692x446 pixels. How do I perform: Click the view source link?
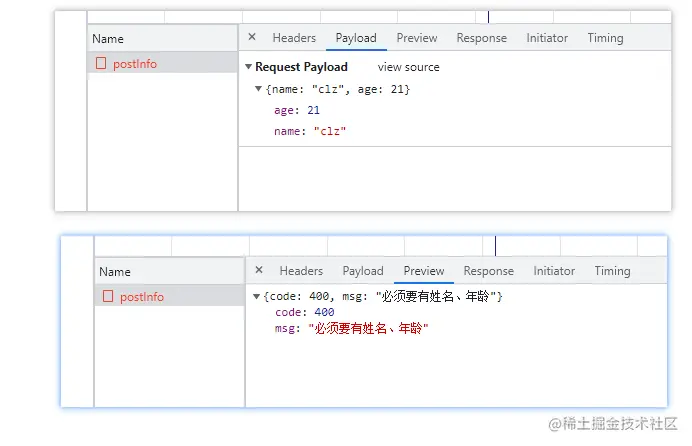coord(408,67)
